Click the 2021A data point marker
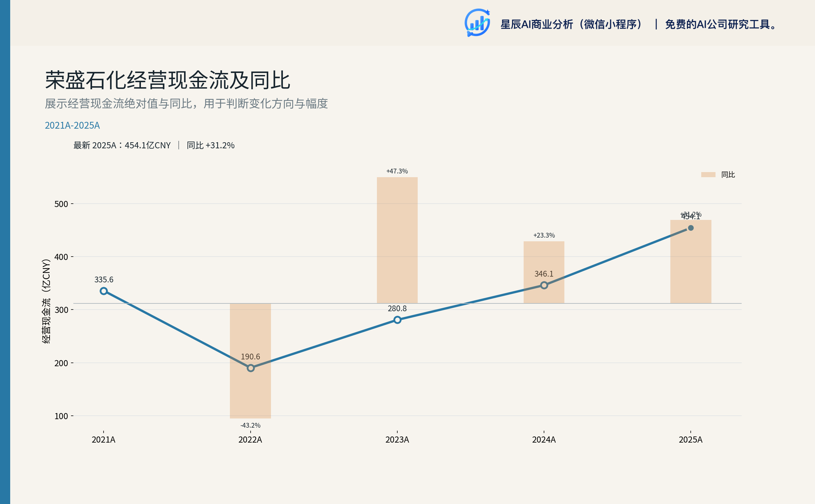 (104, 291)
